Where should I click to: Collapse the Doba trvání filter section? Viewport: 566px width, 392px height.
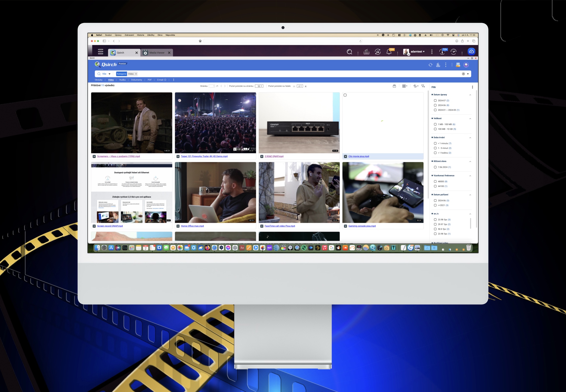470,138
